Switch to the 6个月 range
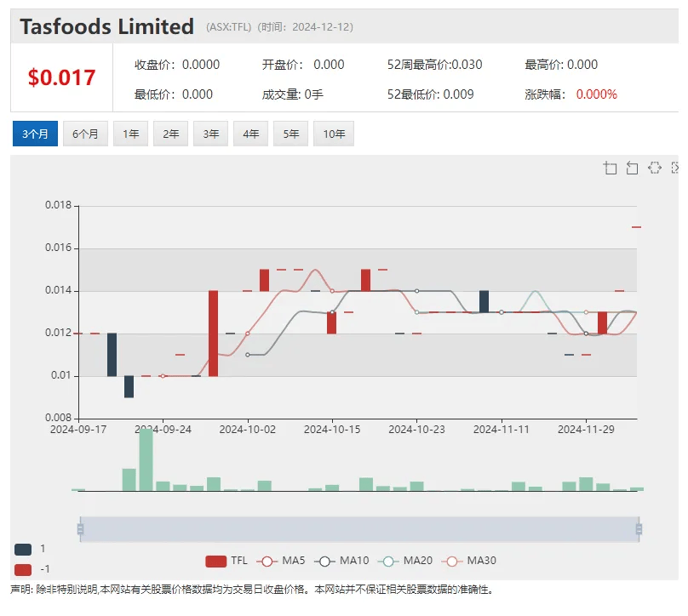The image size is (688, 616). [x=85, y=134]
